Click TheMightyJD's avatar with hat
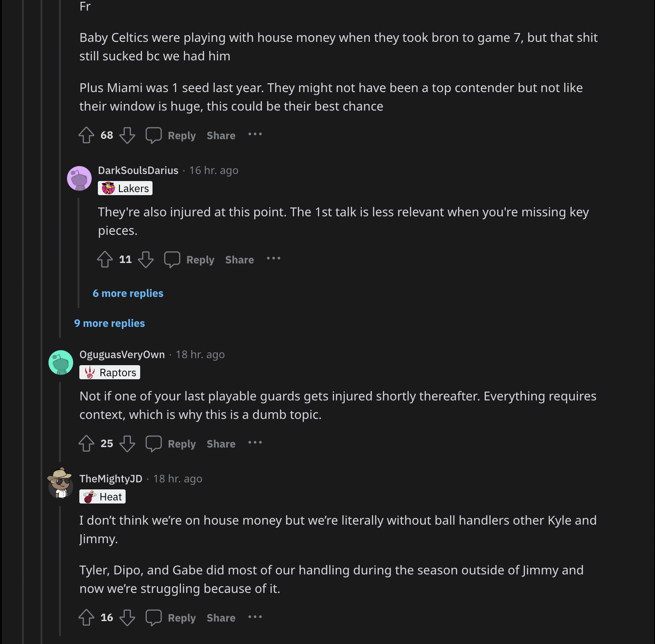 tap(60, 483)
